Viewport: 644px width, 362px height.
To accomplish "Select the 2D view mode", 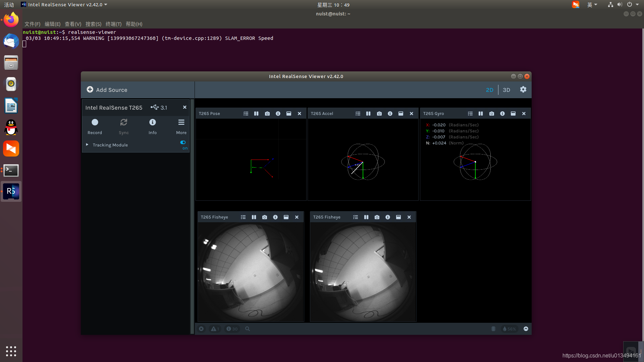I will pos(489,90).
